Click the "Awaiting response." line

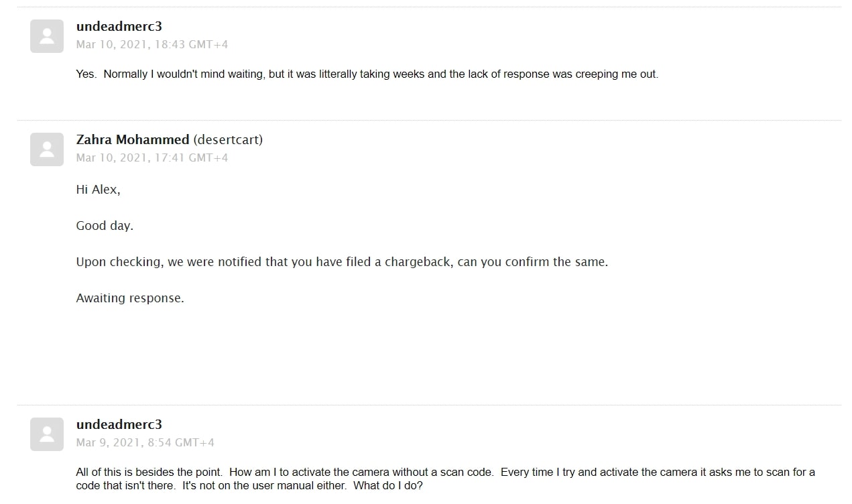click(x=130, y=298)
